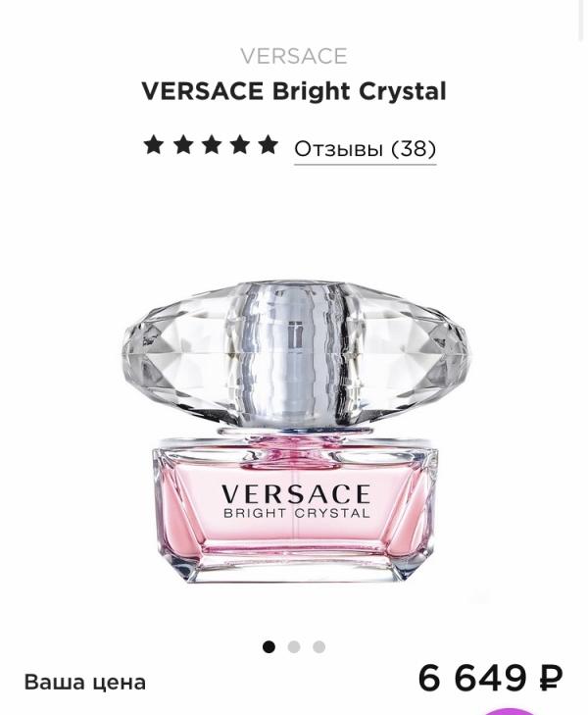Switch to the second carousel dot

pos(294,646)
